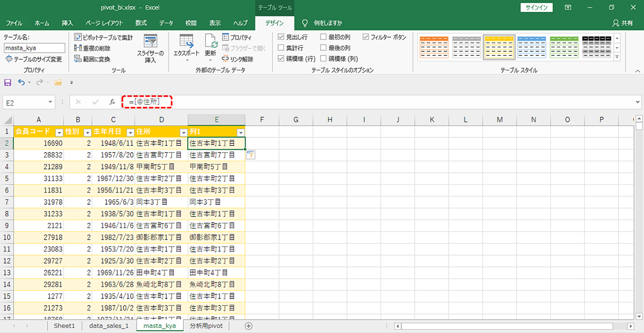Switch to the 挿入 (Insert) tab

(67, 23)
